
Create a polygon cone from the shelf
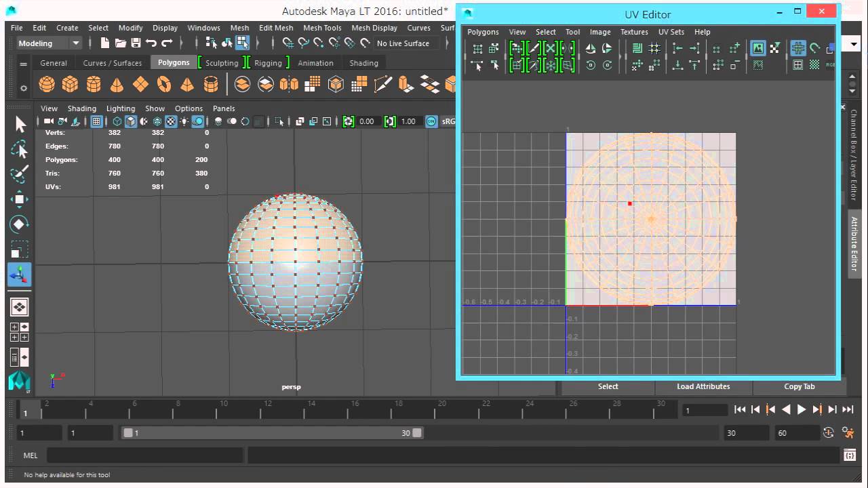coord(117,84)
